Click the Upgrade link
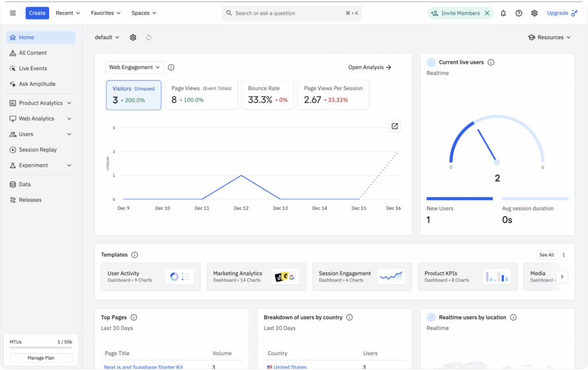Screen dimensions: 588x370 tap(558, 13)
